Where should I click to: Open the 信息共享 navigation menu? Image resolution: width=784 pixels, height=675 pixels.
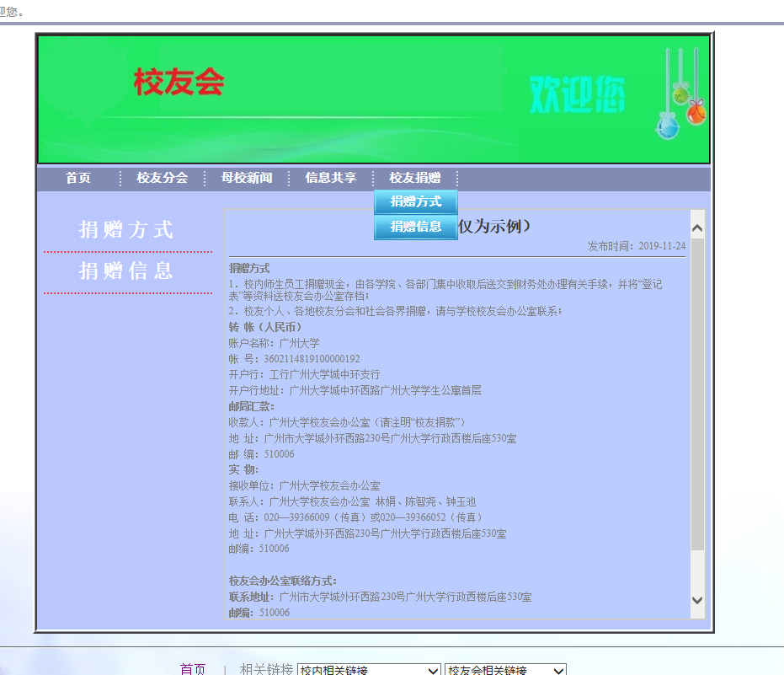330,178
